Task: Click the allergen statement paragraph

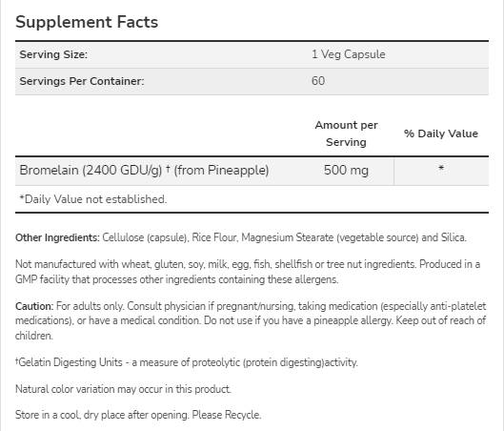Action: 248,272
